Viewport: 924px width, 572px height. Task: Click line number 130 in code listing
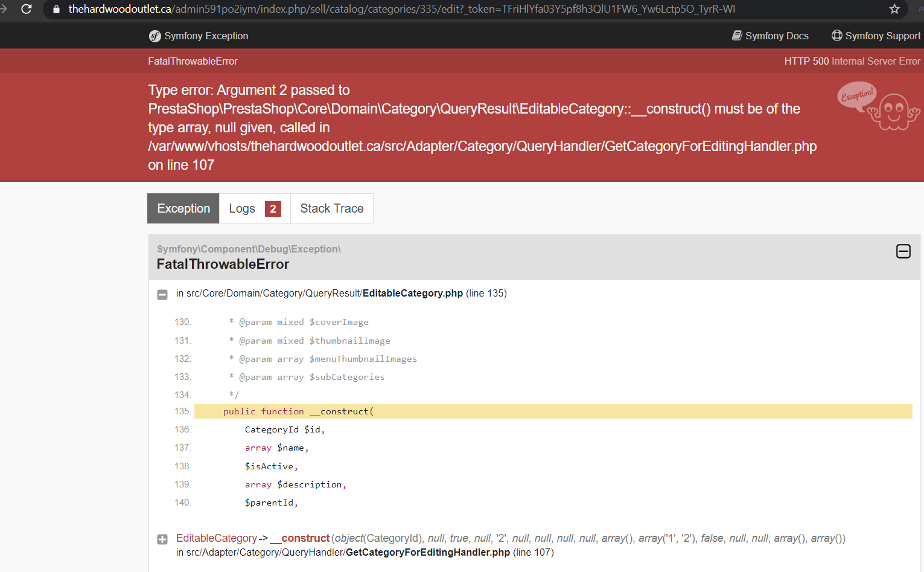(182, 322)
